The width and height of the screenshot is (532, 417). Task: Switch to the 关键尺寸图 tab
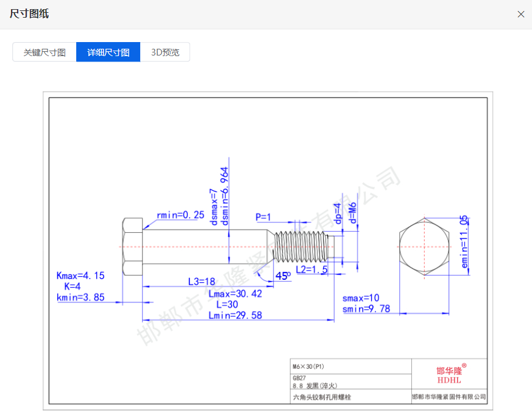(44, 52)
